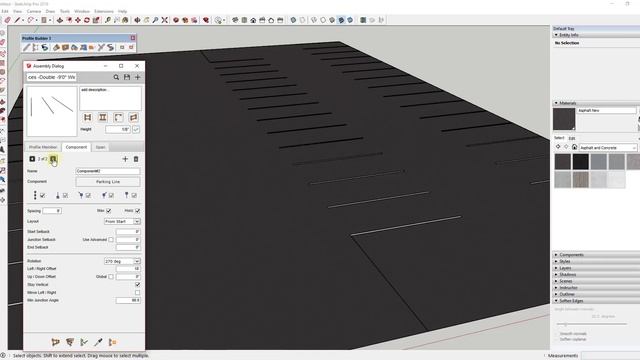The width and height of the screenshot is (640, 360).
Task: Select the Line pencil tool
Action: point(17,20)
